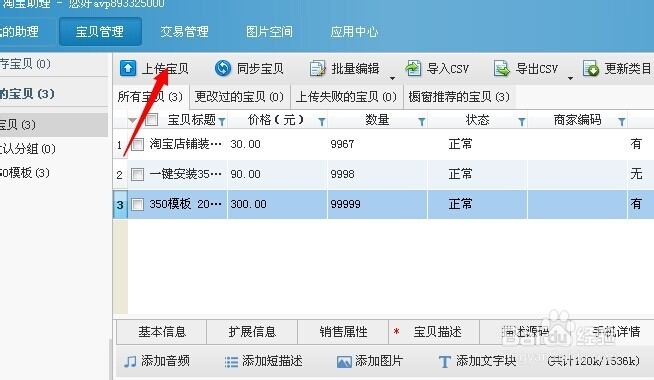Viewport: 654px width, 380px height.
Task: Check the box for row 350模板 20…
Action: click(x=137, y=204)
